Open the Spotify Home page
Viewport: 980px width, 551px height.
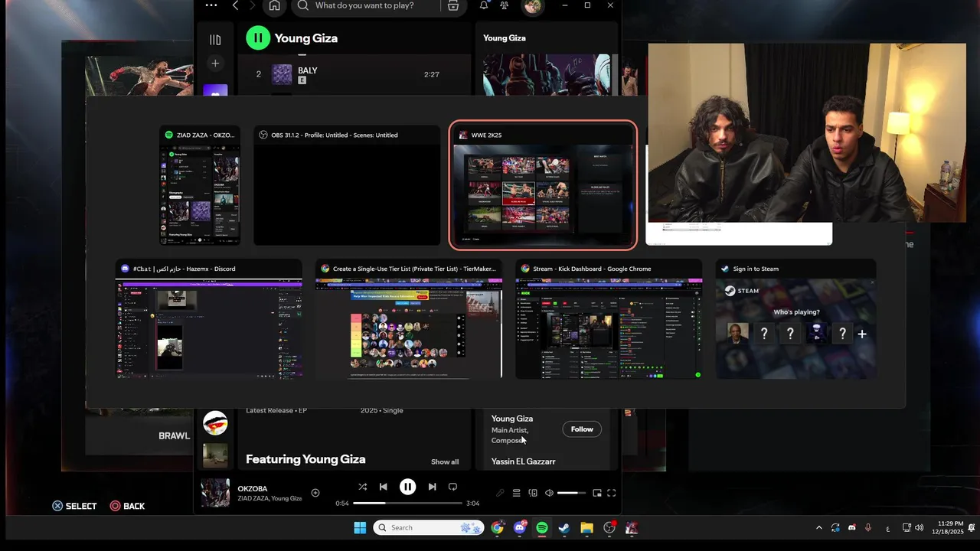pos(274,5)
